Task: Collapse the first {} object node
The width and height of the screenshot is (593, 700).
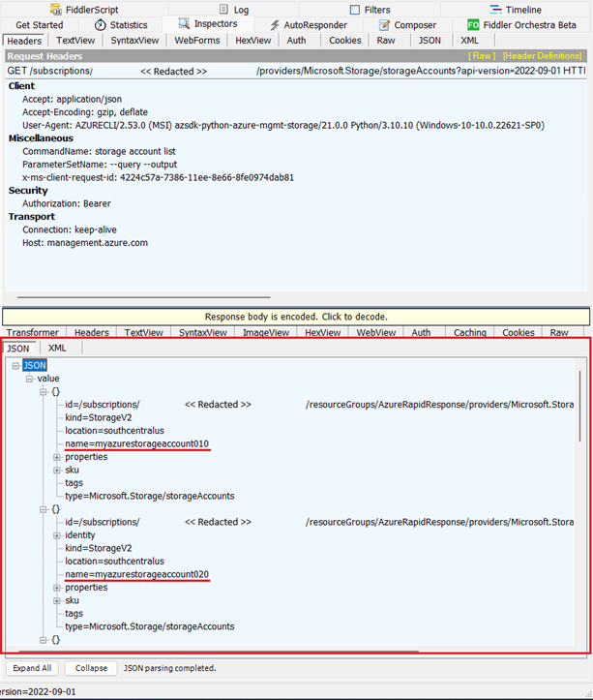Action: click(x=43, y=392)
